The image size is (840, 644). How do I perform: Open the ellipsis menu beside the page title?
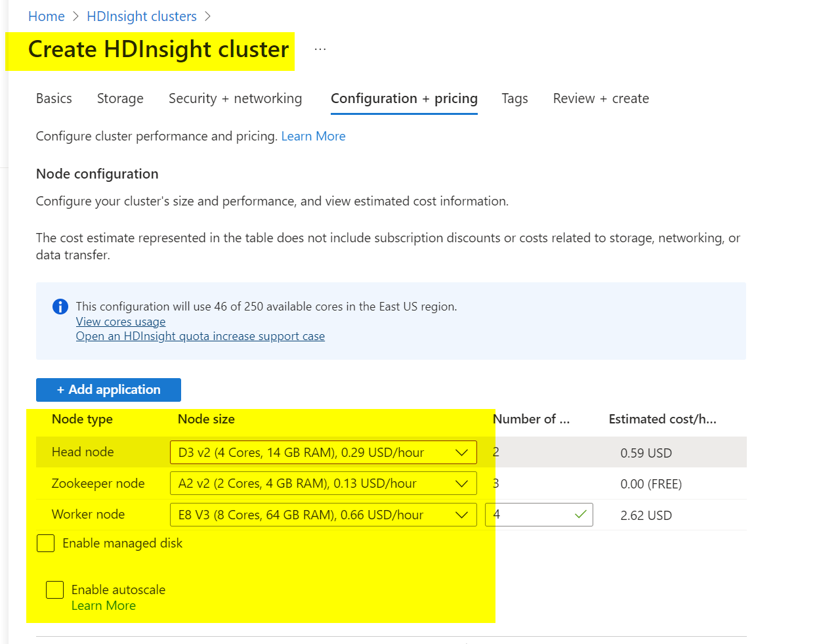320,50
